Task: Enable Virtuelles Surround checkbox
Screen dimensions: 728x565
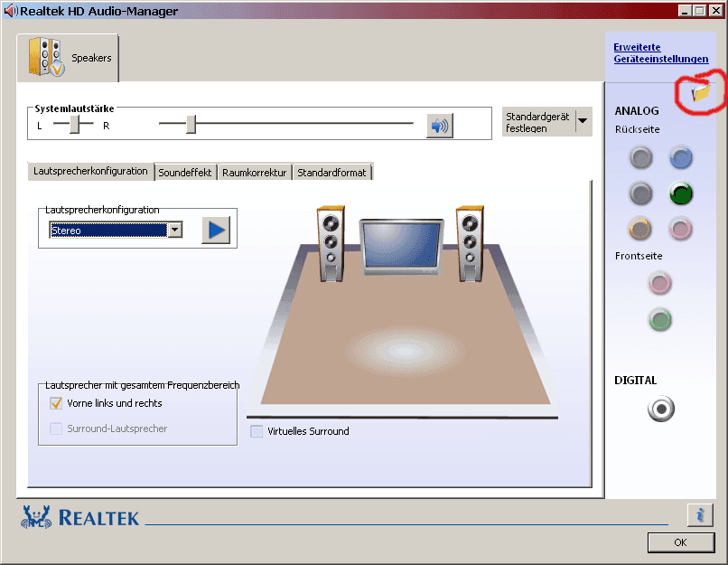Action: pyautogui.click(x=257, y=431)
